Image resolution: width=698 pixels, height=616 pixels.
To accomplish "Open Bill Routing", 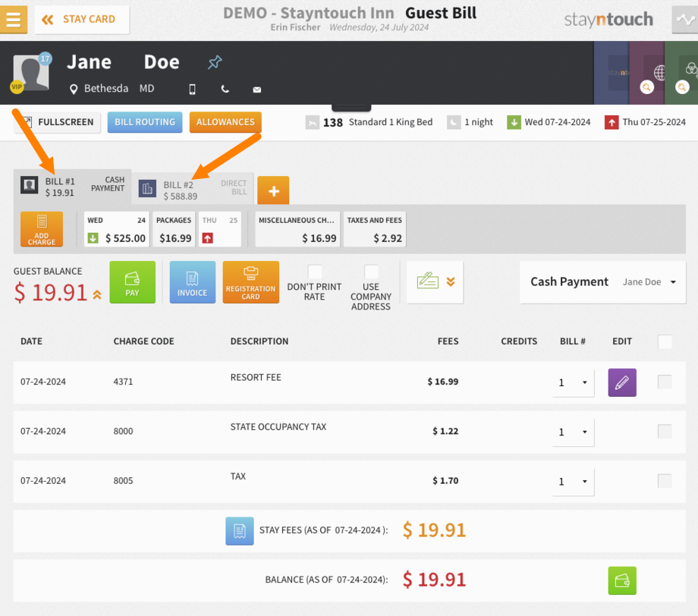I will 145,122.
